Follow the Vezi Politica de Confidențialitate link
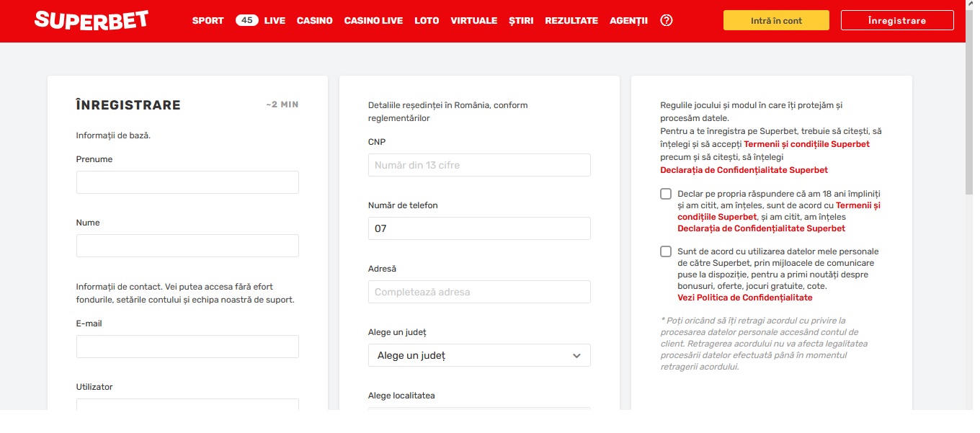 (x=745, y=298)
